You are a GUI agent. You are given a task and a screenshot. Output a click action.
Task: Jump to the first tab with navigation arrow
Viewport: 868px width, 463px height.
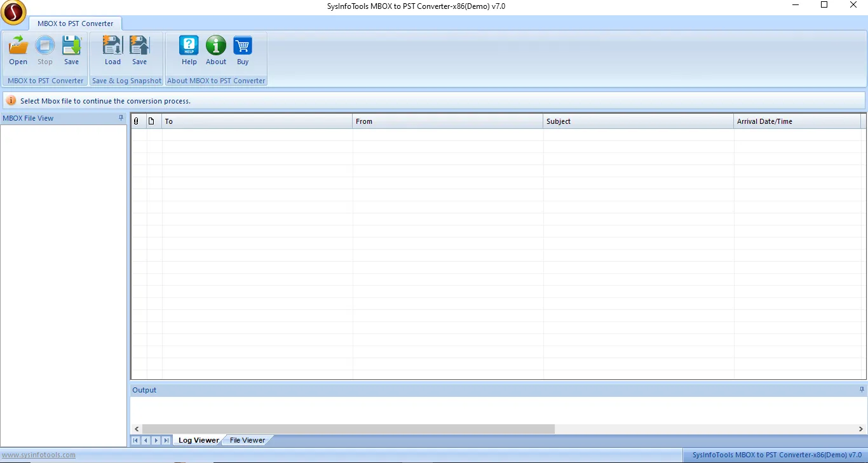tap(136, 440)
